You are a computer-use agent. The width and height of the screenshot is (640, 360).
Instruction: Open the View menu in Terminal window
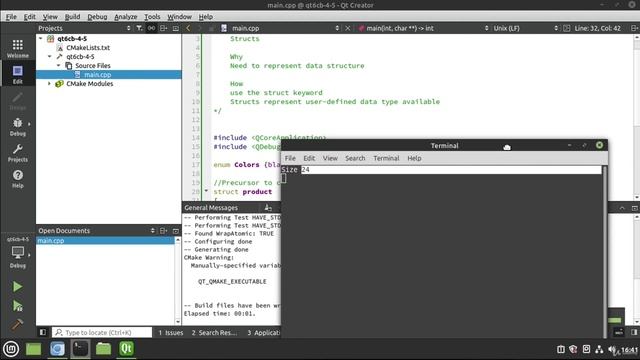pos(330,158)
